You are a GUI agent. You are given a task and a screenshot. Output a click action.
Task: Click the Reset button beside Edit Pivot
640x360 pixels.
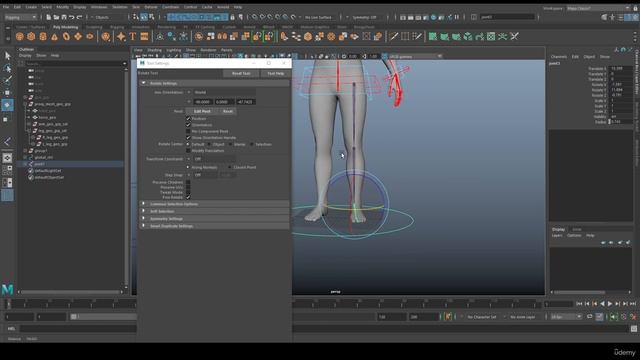[228, 111]
